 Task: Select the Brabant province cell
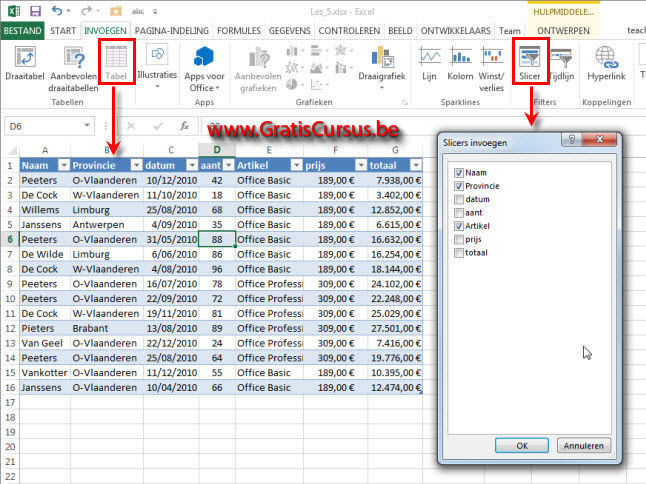[107, 328]
